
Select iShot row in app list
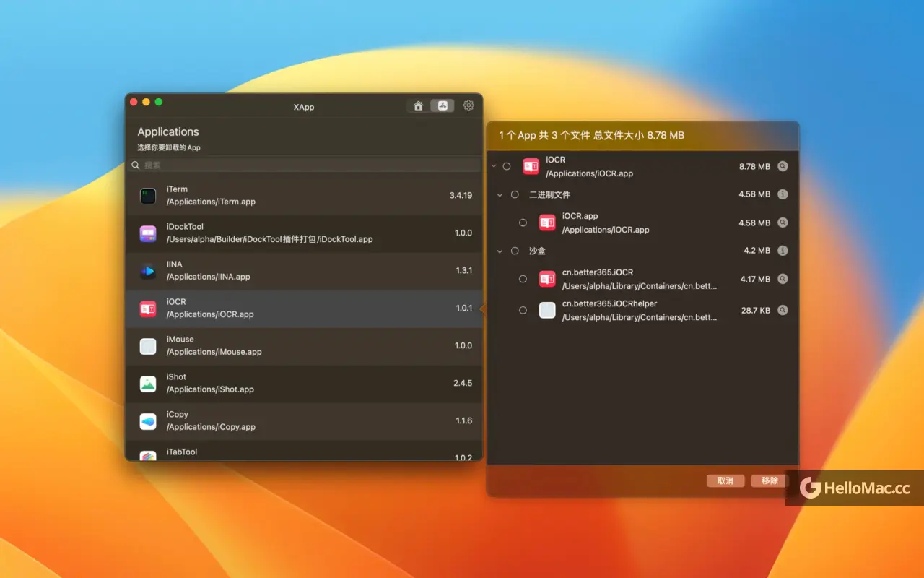point(304,384)
